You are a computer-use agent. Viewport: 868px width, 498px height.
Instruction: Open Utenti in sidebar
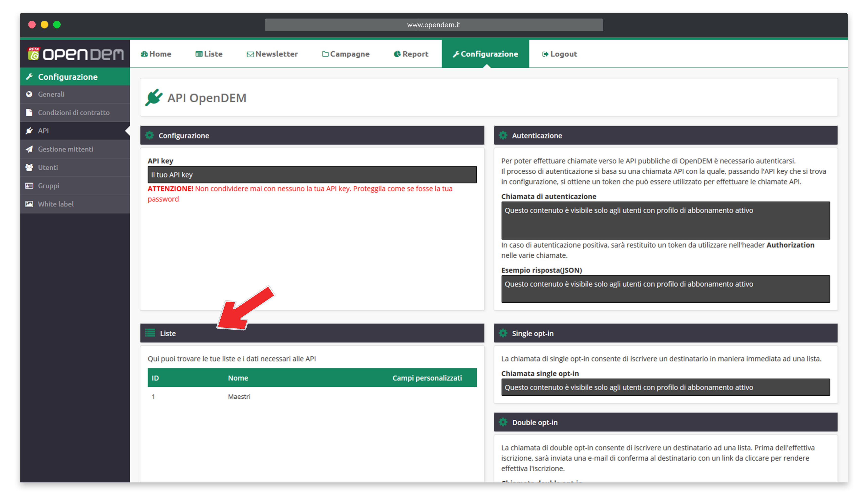pyautogui.click(x=75, y=167)
